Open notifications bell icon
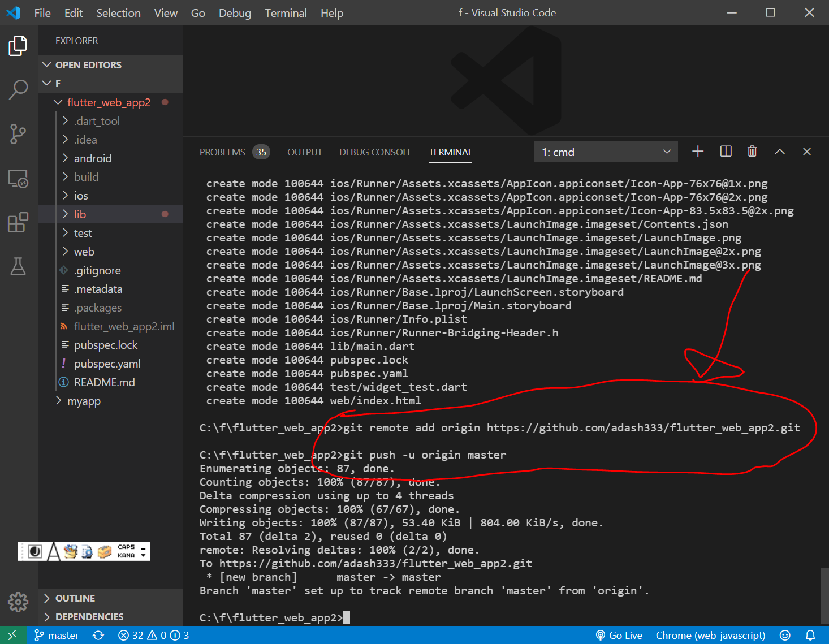The width and height of the screenshot is (829, 644). [810, 635]
